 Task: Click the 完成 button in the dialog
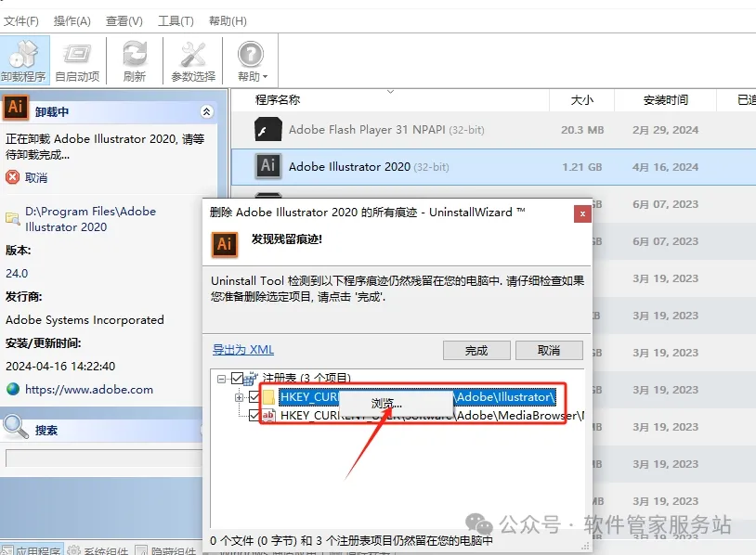[476, 350]
